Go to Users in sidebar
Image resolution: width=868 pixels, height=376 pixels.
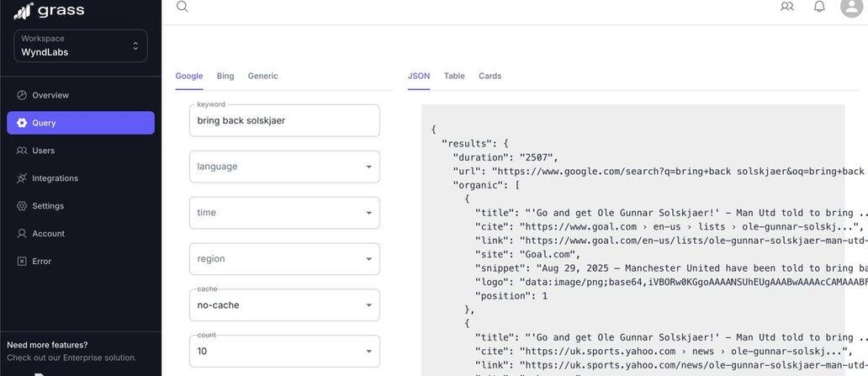point(81,151)
